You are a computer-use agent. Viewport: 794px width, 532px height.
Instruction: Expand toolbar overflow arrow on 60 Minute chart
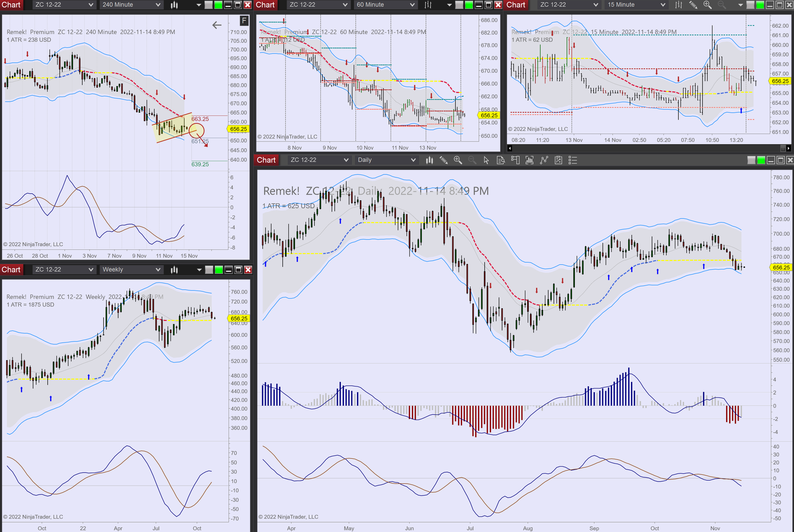tap(449, 5)
